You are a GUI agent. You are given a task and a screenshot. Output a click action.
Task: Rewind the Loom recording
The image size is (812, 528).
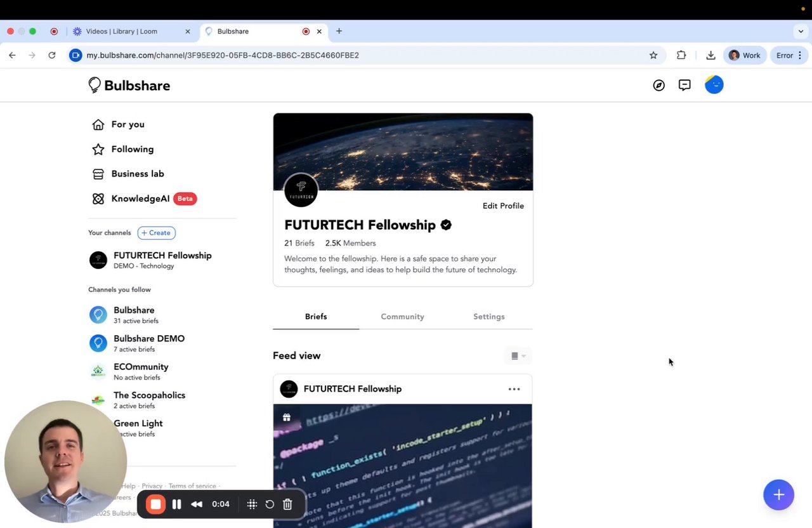197,505
